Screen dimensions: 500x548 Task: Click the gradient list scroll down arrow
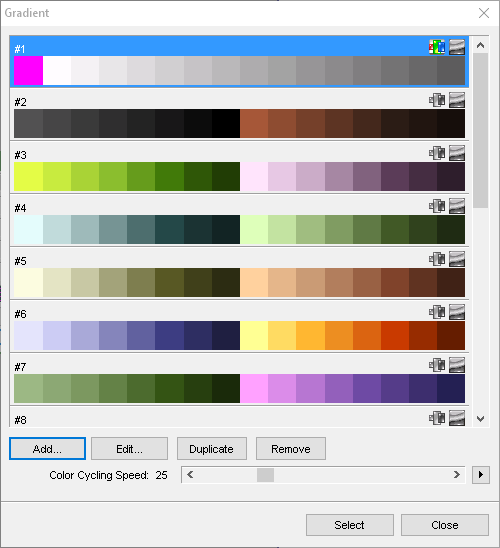(480, 419)
